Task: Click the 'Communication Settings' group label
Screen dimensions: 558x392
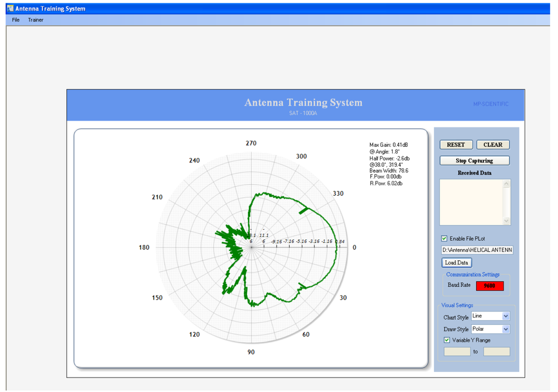Action: 473,275
